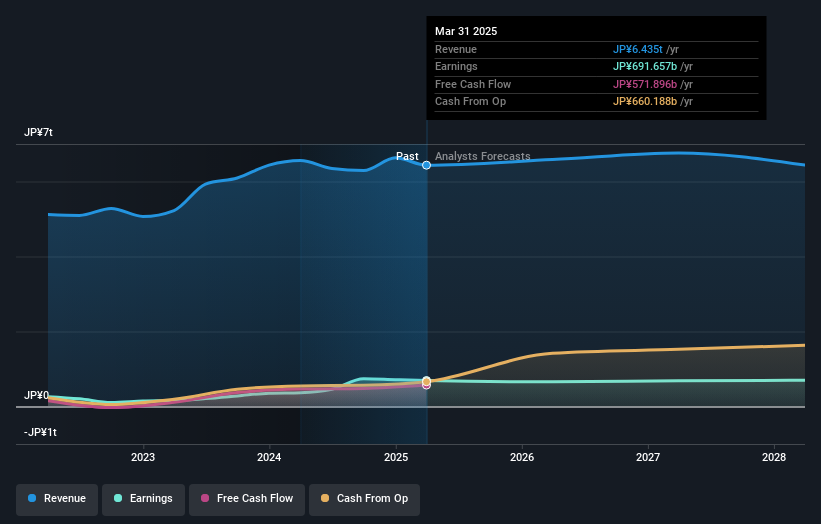This screenshot has width=821, height=524.
Task: Click the JP¥660.188b cash from op value
Action: pyautogui.click(x=645, y=102)
